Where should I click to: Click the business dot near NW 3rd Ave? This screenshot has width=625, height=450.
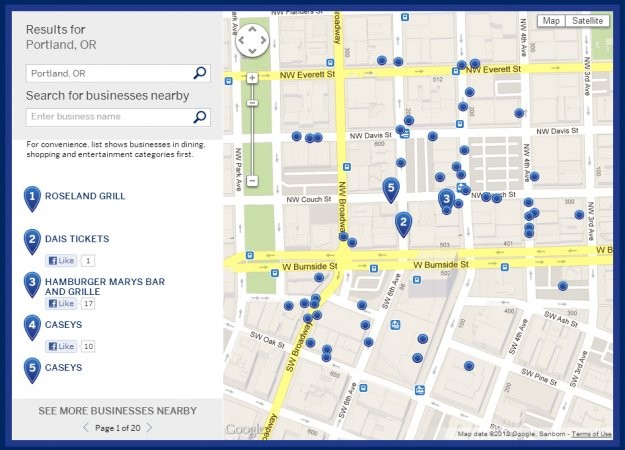[x=579, y=215]
